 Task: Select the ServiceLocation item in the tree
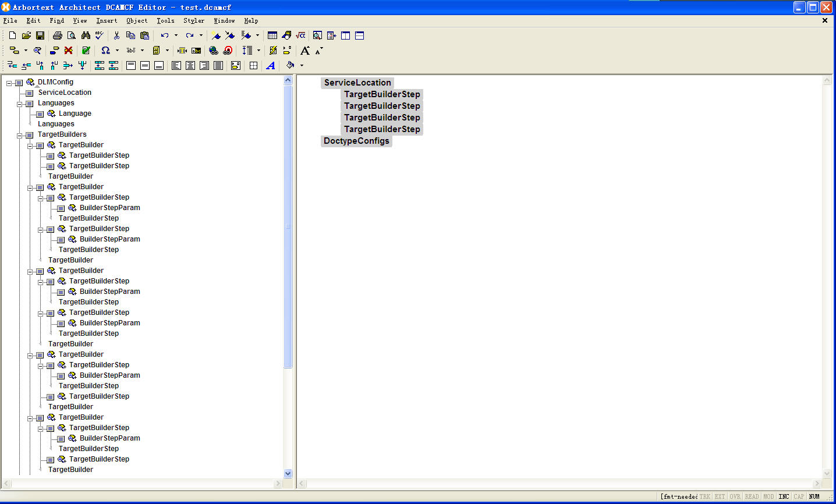tap(65, 93)
